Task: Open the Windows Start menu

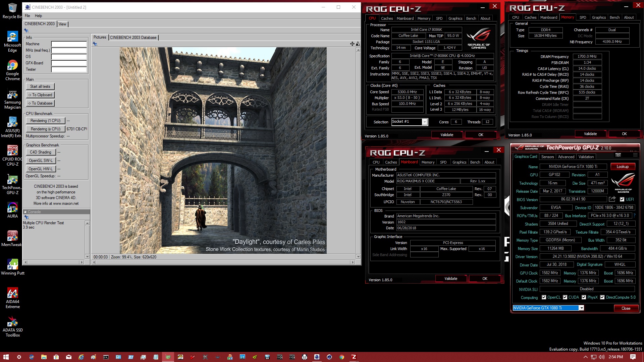Action: pos(6,357)
